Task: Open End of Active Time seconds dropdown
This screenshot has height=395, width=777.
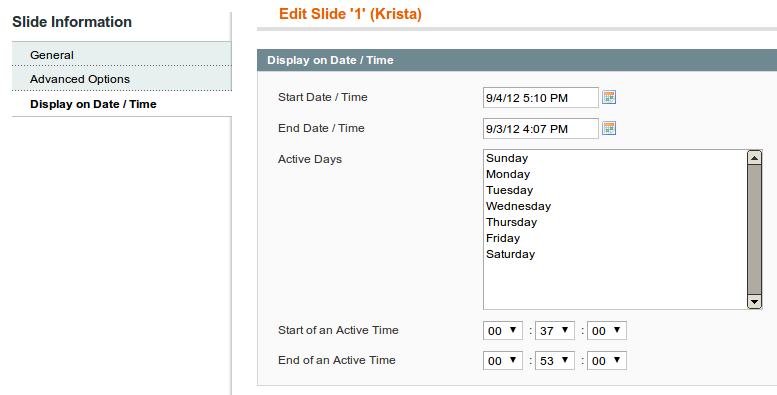Action: tap(607, 361)
